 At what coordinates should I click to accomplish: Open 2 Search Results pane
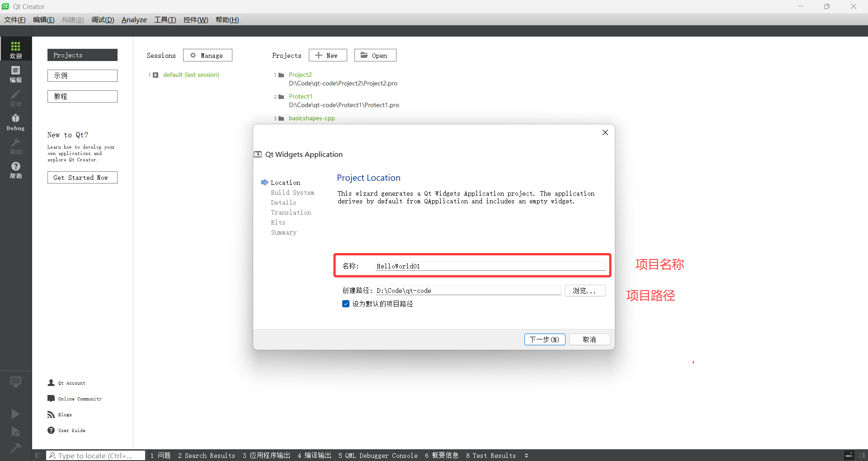207,456
